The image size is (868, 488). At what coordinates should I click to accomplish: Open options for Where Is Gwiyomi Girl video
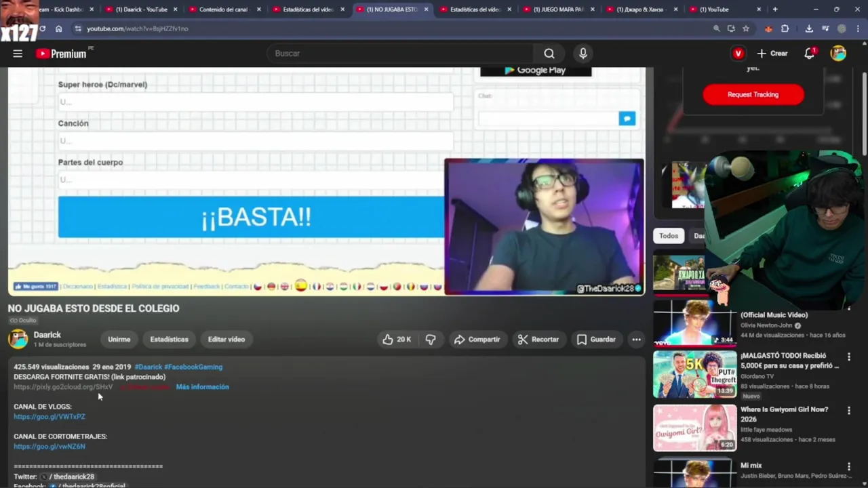(x=848, y=411)
